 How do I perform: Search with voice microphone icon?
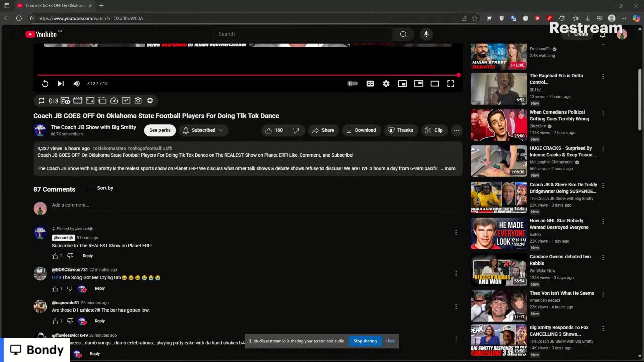tap(426, 34)
